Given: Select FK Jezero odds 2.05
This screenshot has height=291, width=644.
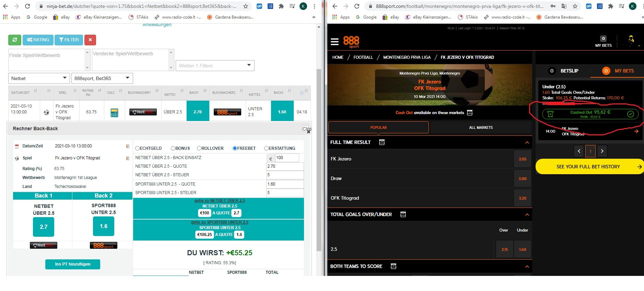Looking at the screenshot, I should pyautogui.click(x=522, y=159).
